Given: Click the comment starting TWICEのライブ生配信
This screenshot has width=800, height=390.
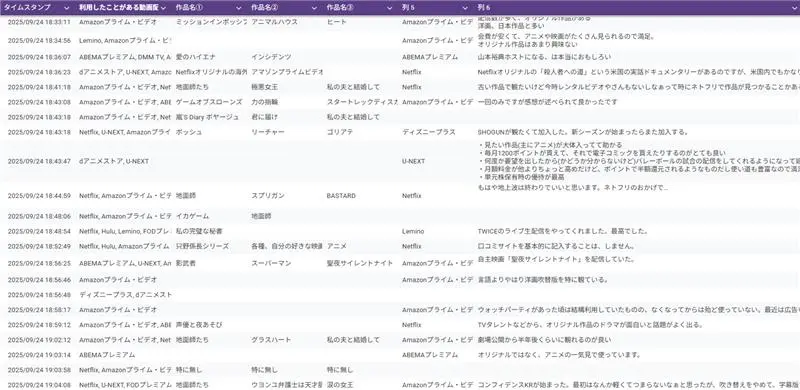Looking at the screenshot, I should coord(563,232).
